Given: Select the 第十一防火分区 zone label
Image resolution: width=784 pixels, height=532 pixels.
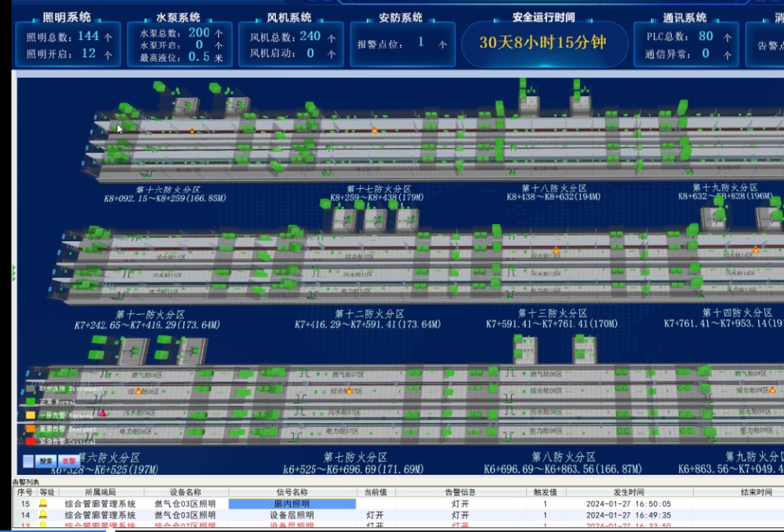Looking at the screenshot, I should tap(151, 314).
